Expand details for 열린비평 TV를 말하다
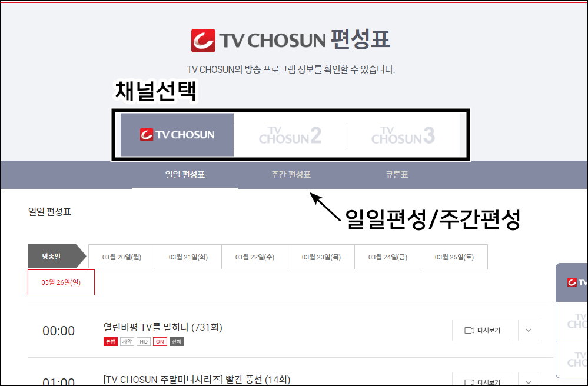Screen dimensions: 588x386 tap(528, 330)
